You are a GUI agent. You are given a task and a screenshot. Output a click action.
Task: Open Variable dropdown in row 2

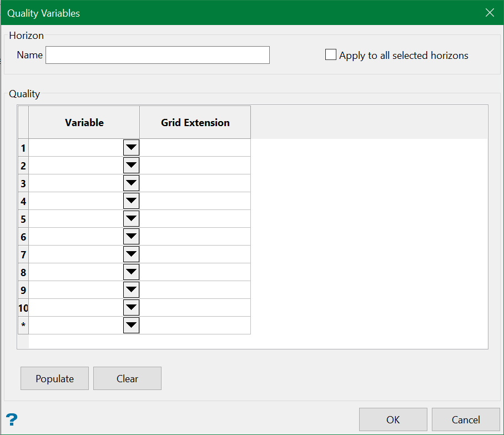131,166
